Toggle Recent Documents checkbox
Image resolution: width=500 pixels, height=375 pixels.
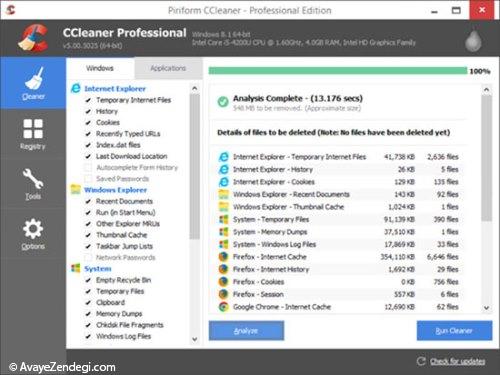88,201
